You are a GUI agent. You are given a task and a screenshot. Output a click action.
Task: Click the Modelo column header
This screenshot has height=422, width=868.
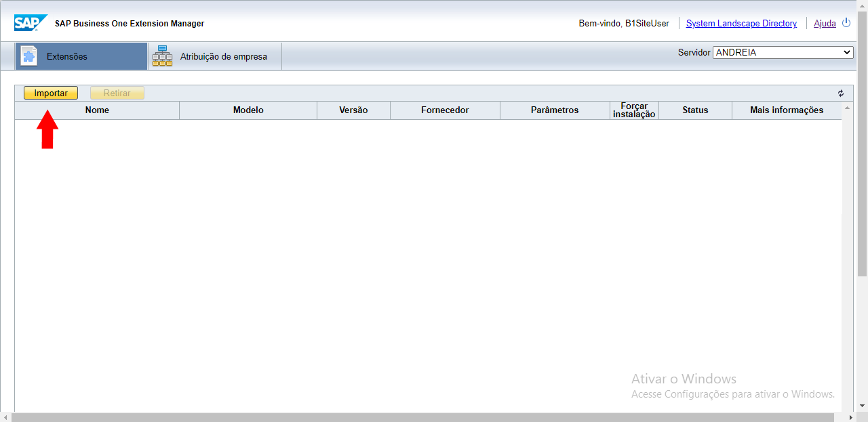[x=248, y=110]
